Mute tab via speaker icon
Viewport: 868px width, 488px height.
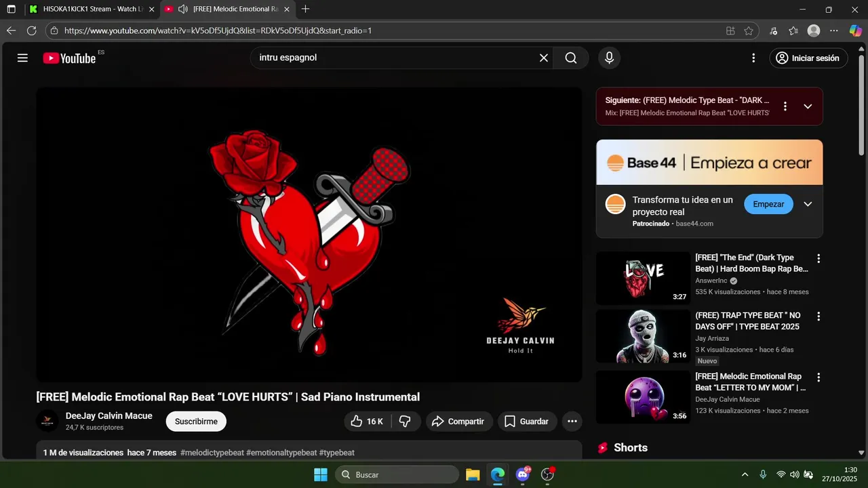point(182,9)
